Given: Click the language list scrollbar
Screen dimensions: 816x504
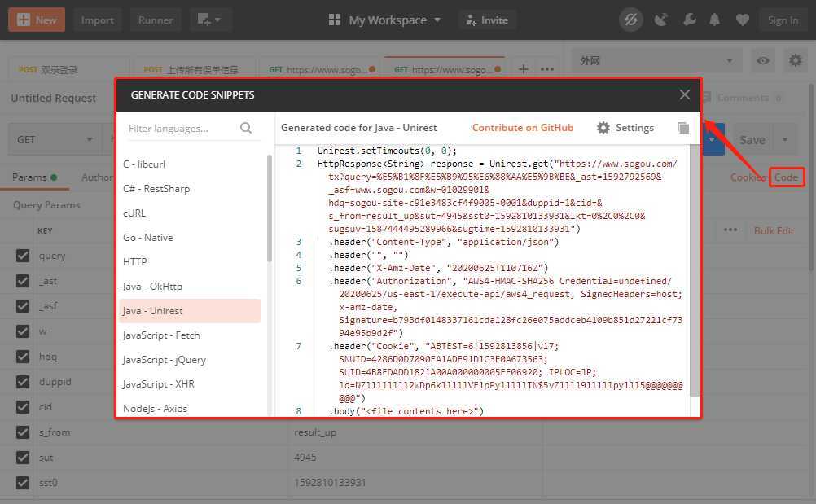Looking at the screenshot, I should (x=269, y=208).
